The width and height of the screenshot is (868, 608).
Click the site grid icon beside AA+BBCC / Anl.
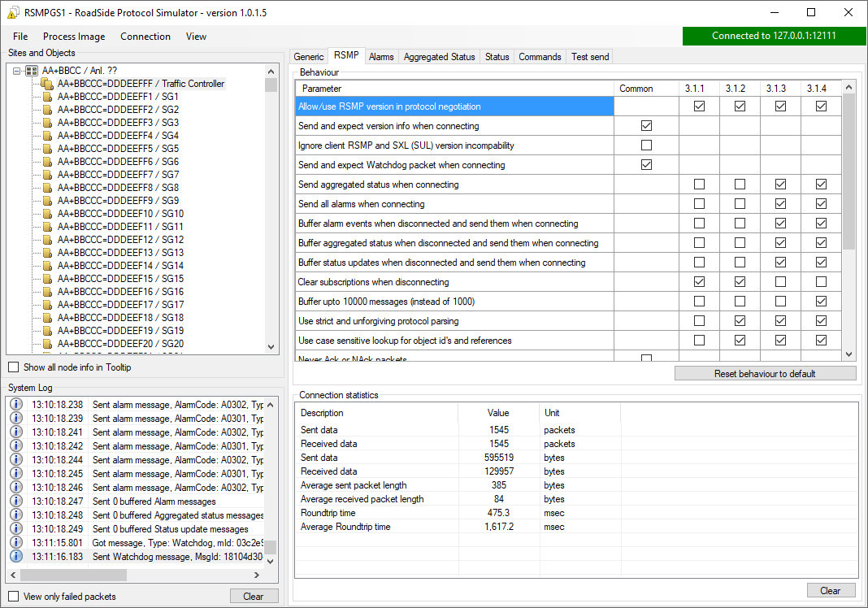point(33,71)
